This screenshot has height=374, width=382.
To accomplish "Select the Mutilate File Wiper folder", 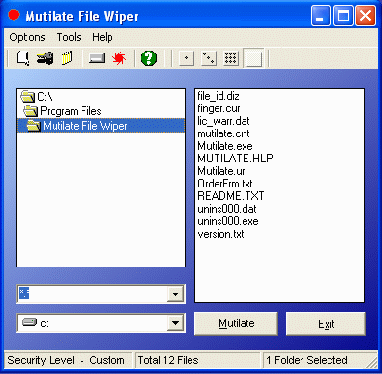I will [101, 126].
